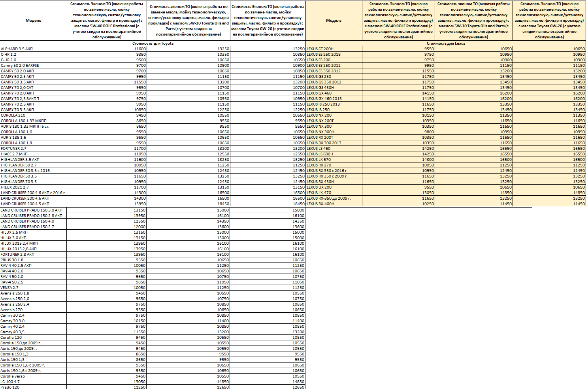The height and width of the screenshot is (389, 588).
Task: Click the VENZA 2.7 model cell
Action: [x=34, y=288]
